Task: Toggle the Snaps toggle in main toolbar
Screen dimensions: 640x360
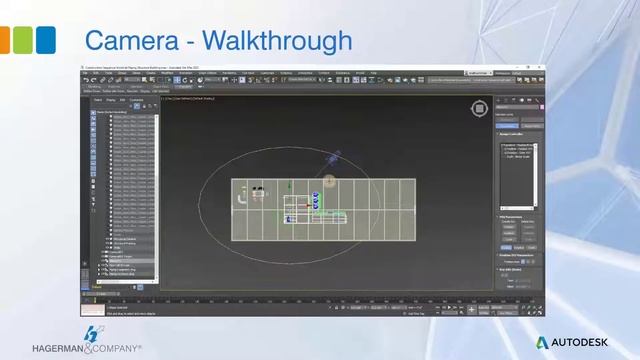Action: pyautogui.click(x=251, y=80)
